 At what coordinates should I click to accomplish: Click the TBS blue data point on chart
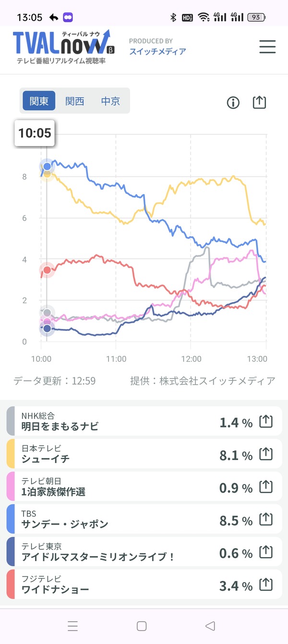(47, 167)
